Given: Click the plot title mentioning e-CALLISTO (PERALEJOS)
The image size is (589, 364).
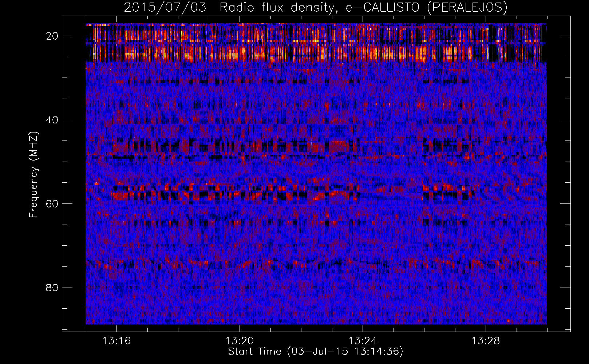Looking at the screenshot, I should (x=316, y=8).
